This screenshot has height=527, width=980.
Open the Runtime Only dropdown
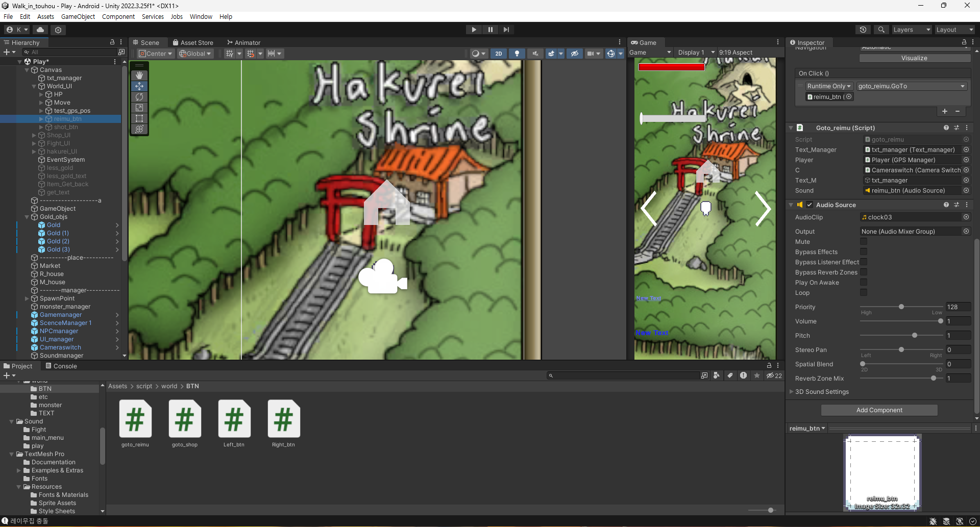click(x=829, y=86)
